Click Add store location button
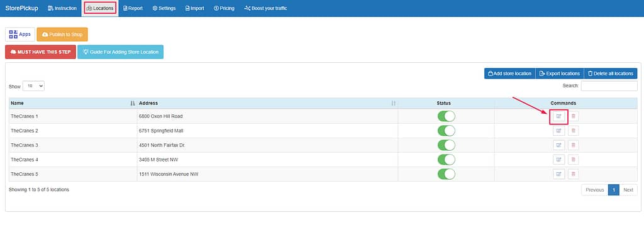This screenshot has width=644, height=230. point(509,74)
